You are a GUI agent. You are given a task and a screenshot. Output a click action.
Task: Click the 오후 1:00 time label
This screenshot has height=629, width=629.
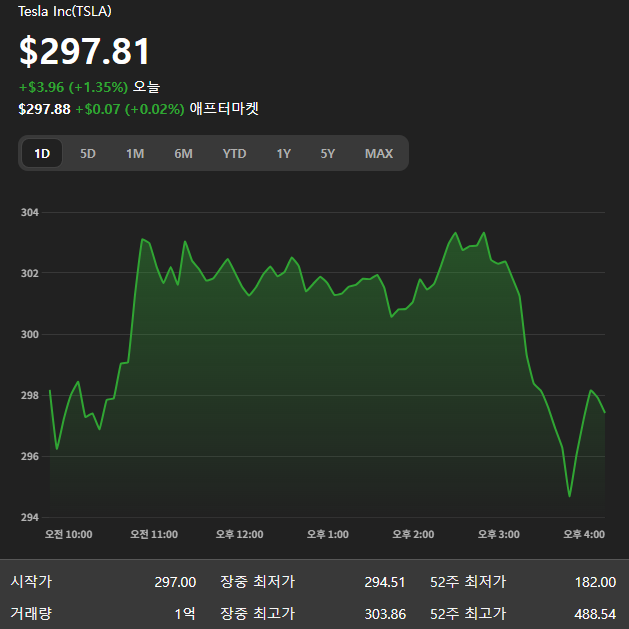click(x=328, y=534)
